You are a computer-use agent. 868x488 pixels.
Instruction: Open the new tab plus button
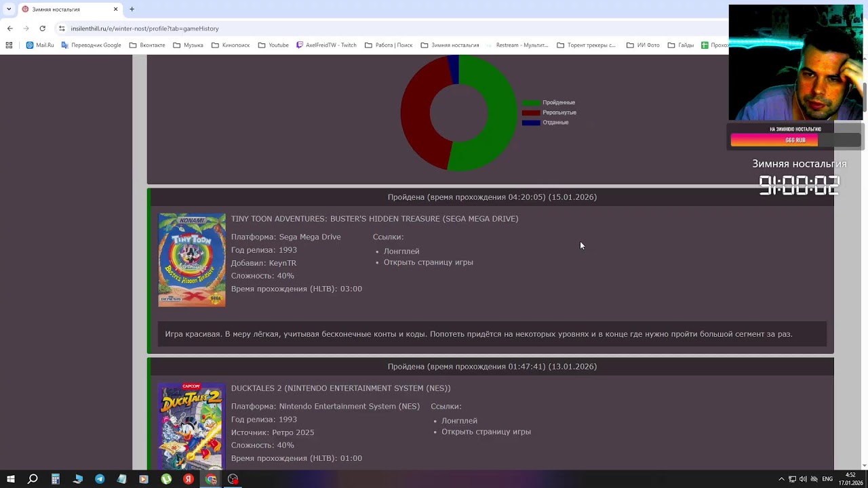pos(132,9)
